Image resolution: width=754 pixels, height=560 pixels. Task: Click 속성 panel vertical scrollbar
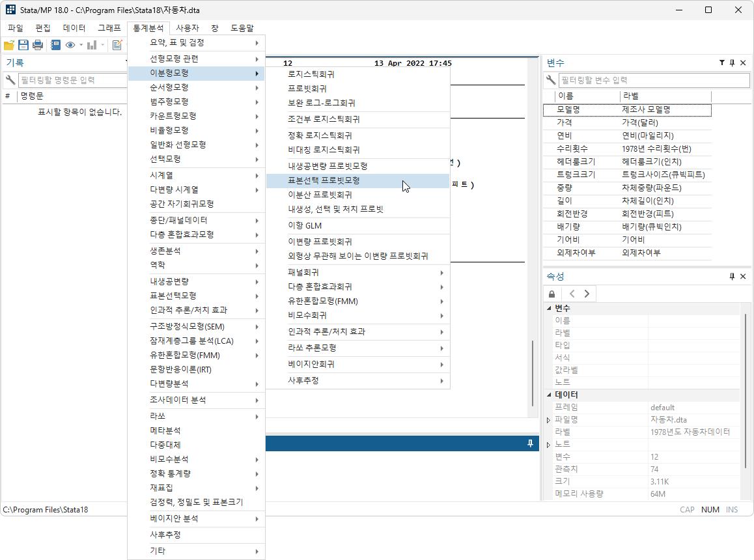coord(746,391)
